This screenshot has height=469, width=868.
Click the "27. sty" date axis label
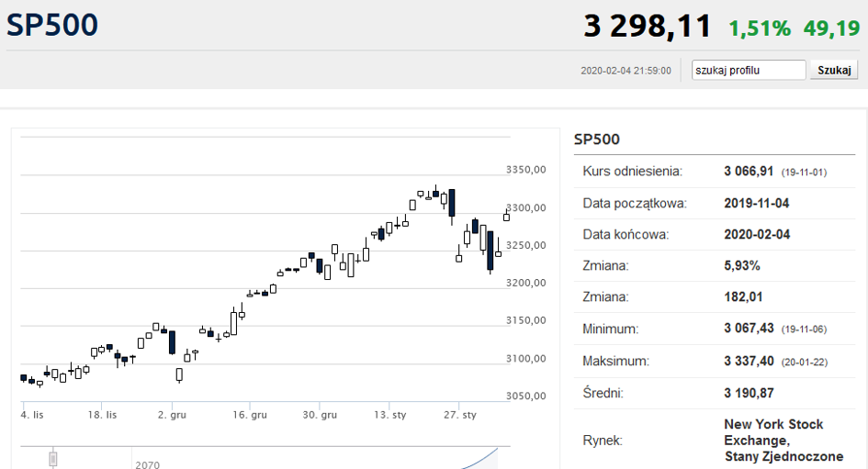pos(460,415)
